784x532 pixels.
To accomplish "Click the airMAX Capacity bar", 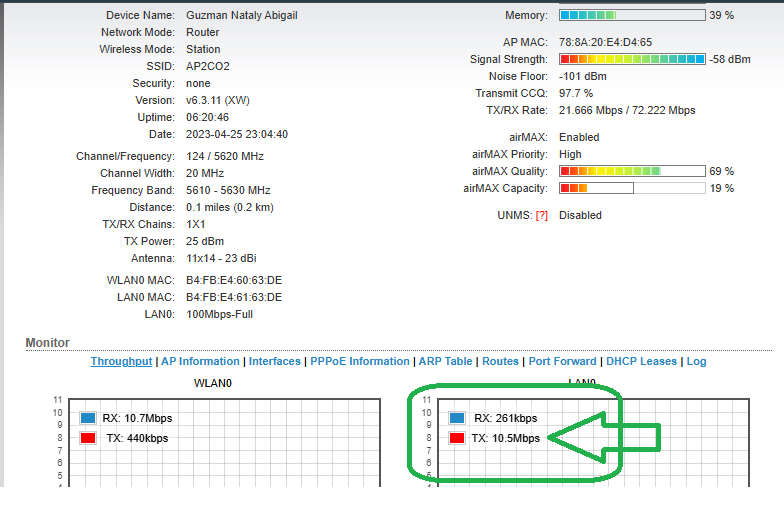I will [632, 188].
